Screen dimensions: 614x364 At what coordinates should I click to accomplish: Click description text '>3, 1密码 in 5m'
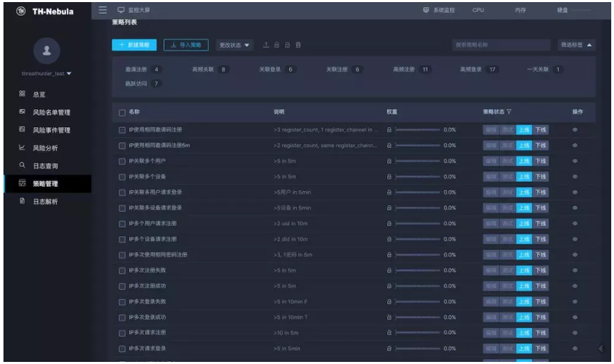293,255
